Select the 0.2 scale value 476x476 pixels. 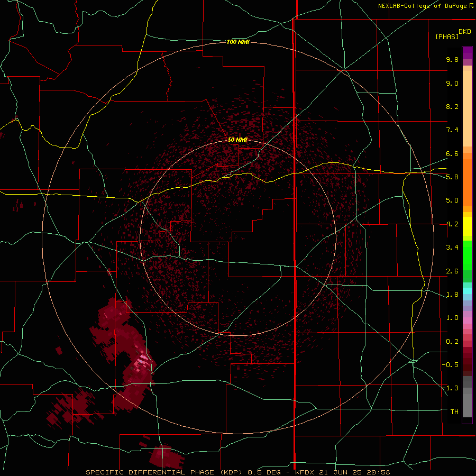(452, 342)
